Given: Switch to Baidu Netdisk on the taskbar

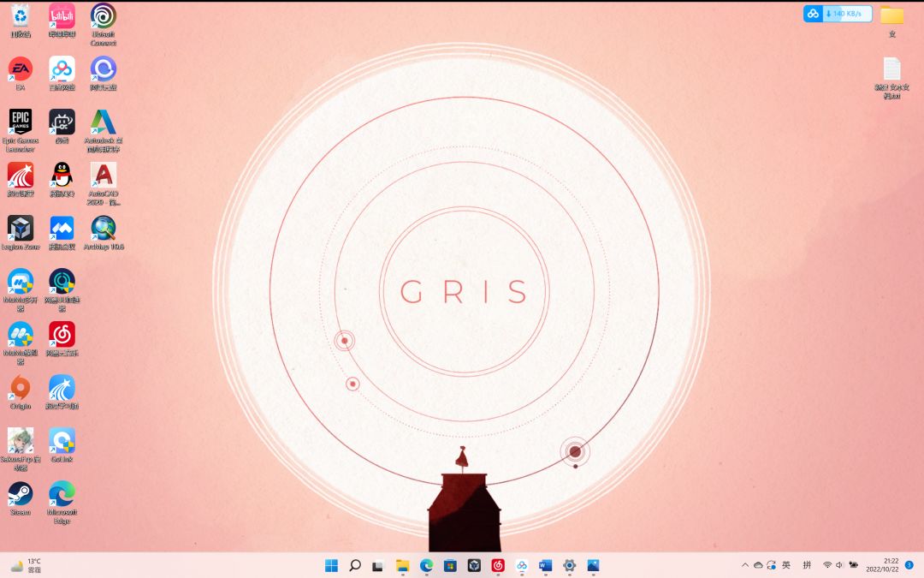Looking at the screenshot, I should pyautogui.click(x=522, y=566).
